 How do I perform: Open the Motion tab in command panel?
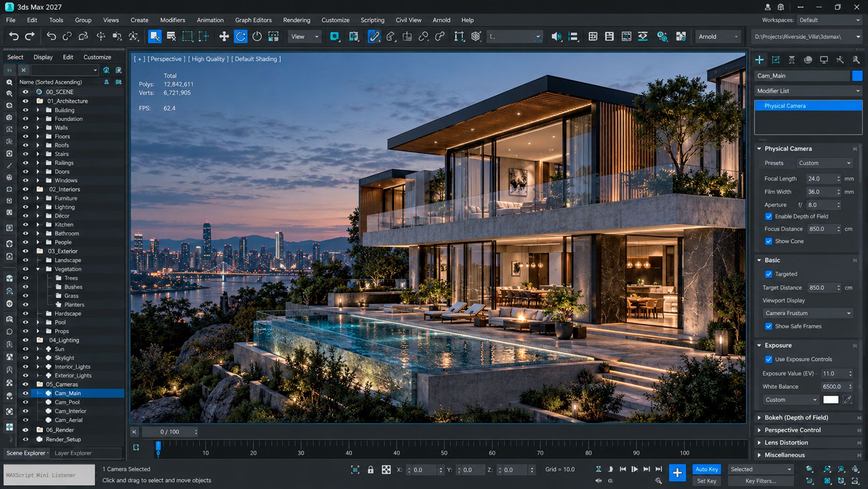pyautogui.click(x=808, y=60)
